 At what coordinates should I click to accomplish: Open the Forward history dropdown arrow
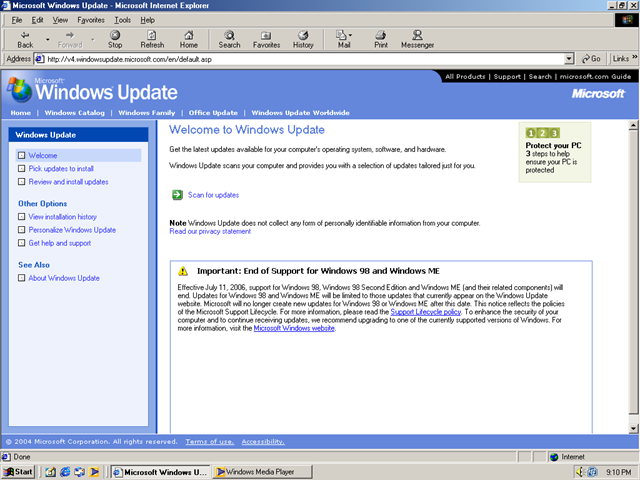[93, 40]
